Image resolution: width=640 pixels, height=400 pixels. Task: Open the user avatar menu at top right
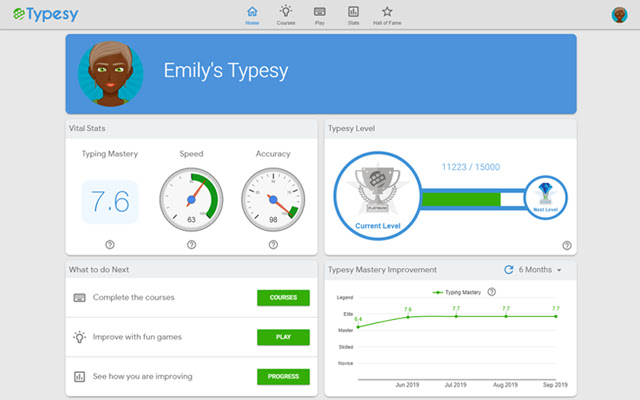point(619,15)
